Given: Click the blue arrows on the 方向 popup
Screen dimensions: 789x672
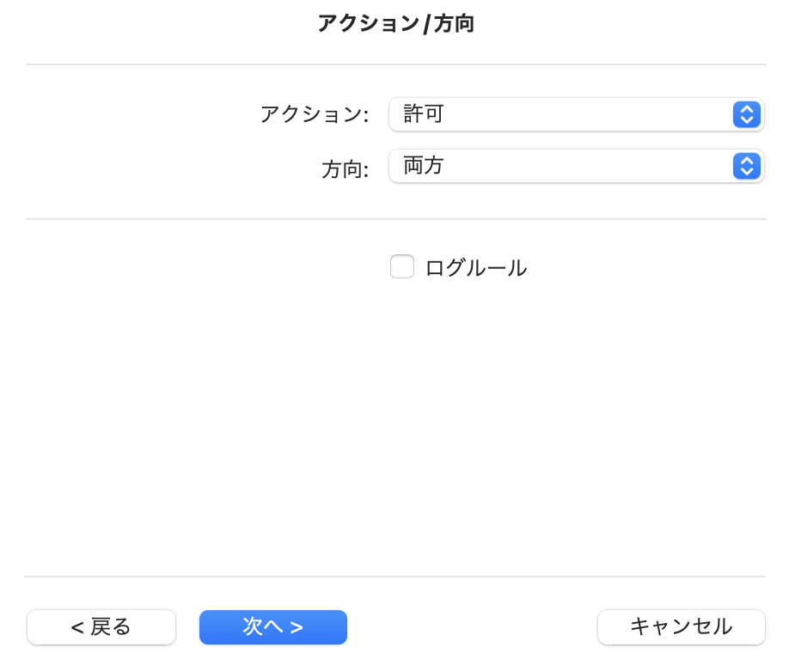Looking at the screenshot, I should pyautogui.click(x=747, y=166).
